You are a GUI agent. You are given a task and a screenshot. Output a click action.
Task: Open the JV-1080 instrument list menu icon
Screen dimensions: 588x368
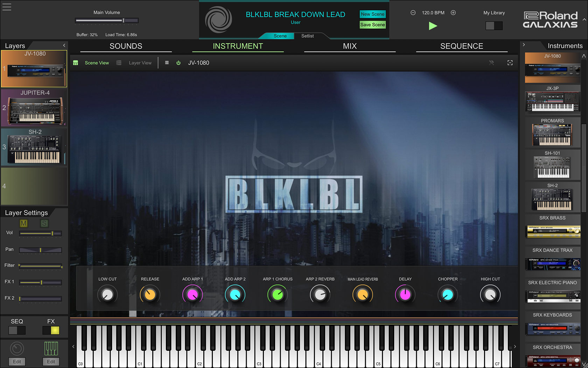point(167,63)
